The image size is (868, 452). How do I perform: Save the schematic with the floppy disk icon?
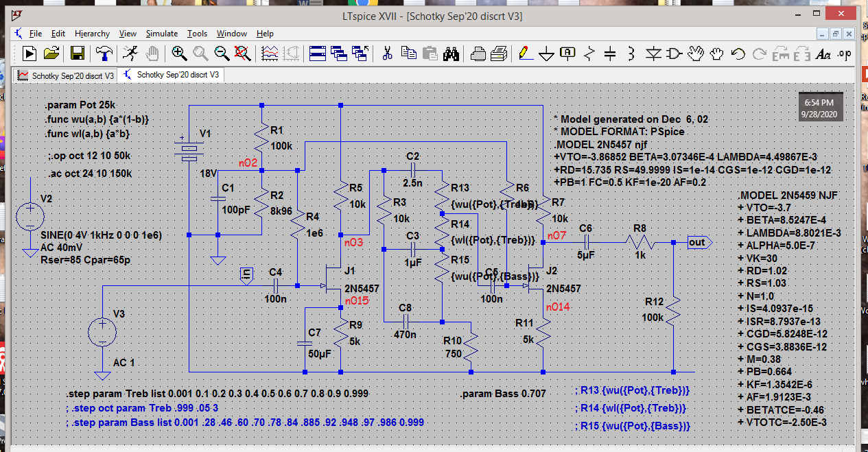(78, 53)
